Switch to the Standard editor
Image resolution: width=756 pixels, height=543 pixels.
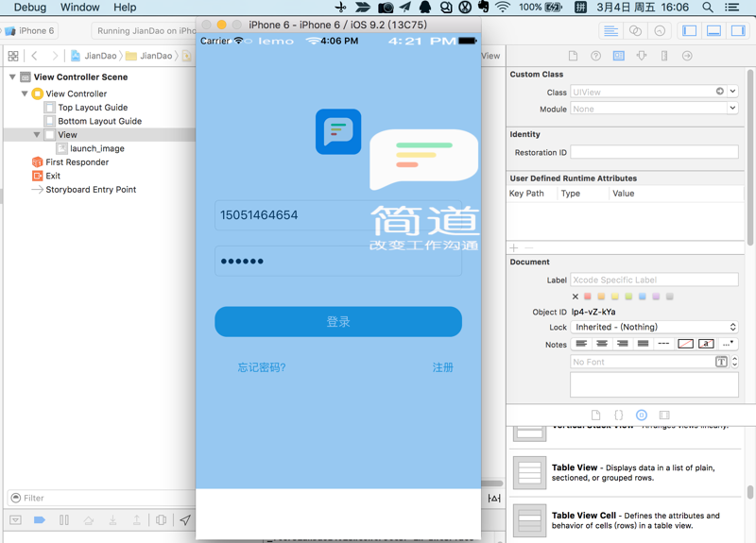[x=610, y=31]
